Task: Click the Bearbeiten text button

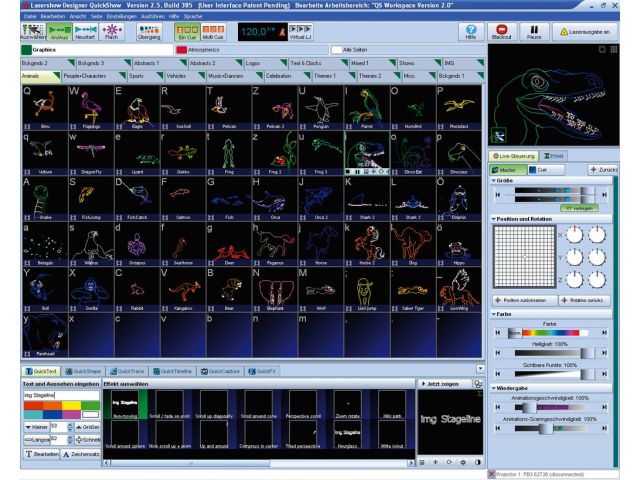Action: (42, 454)
